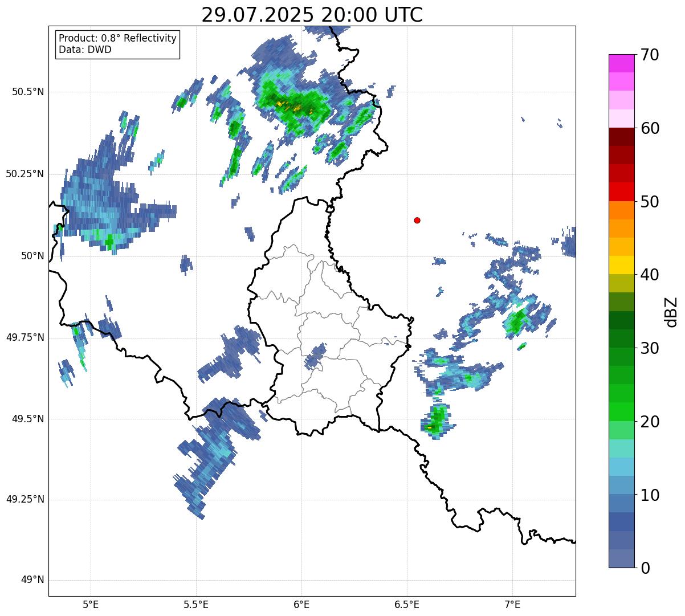Click the '6.5°E' longitude tick label

407,605
